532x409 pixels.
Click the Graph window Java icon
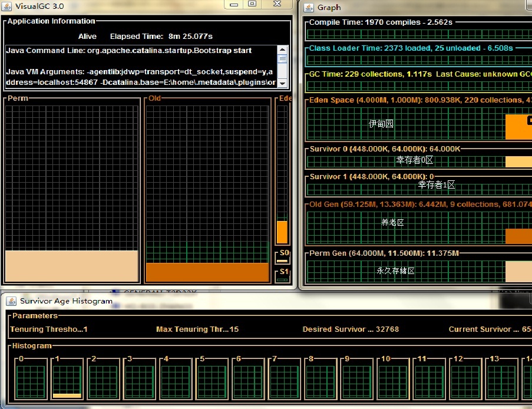click(x=308, y=7)
